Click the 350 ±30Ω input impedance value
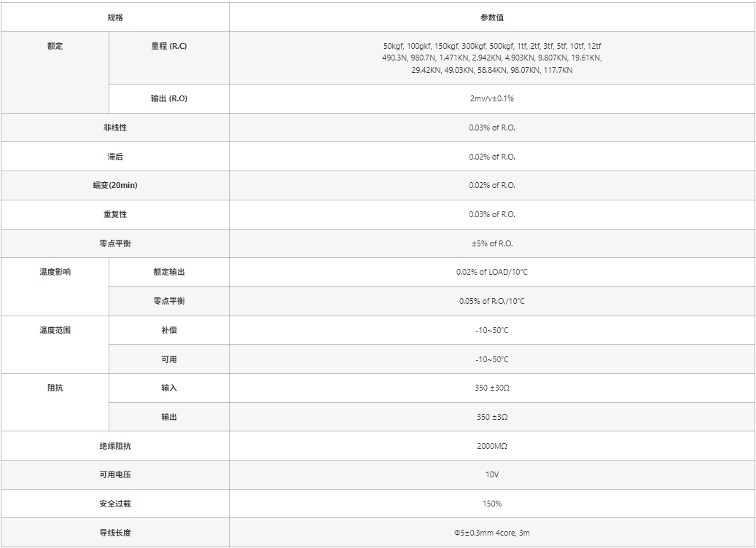 (x=492, y=388)
